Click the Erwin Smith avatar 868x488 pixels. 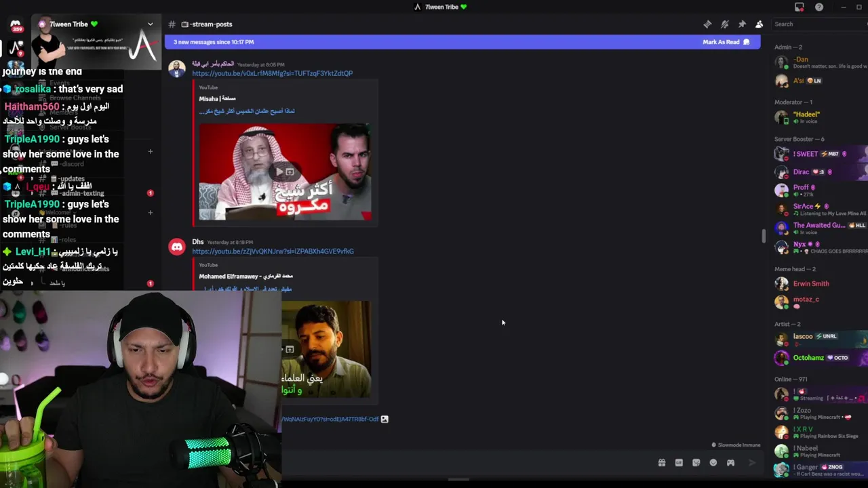[782, 284]
